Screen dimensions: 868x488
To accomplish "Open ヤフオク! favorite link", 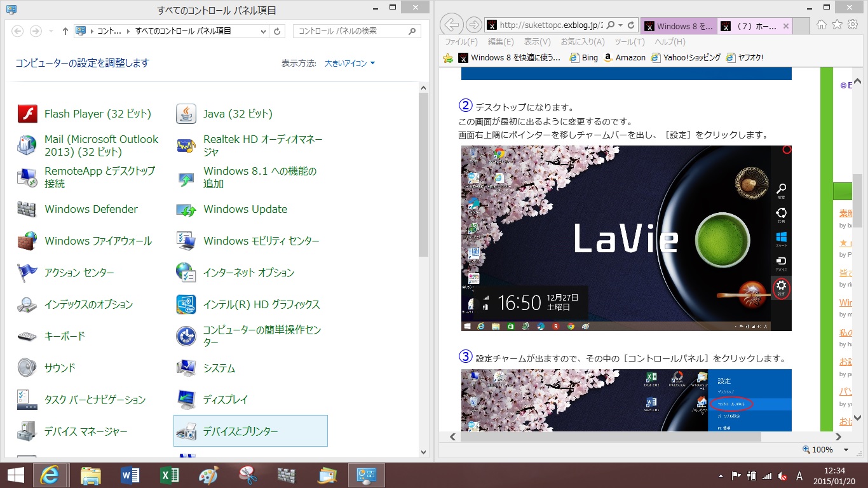I will (x=745, y=57).
